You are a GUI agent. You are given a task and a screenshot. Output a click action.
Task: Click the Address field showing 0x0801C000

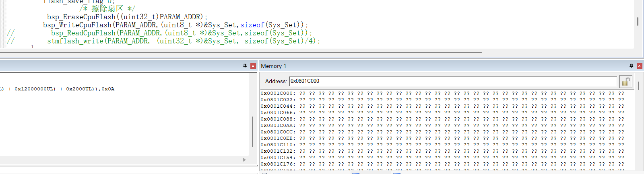(x=453, y=81)
